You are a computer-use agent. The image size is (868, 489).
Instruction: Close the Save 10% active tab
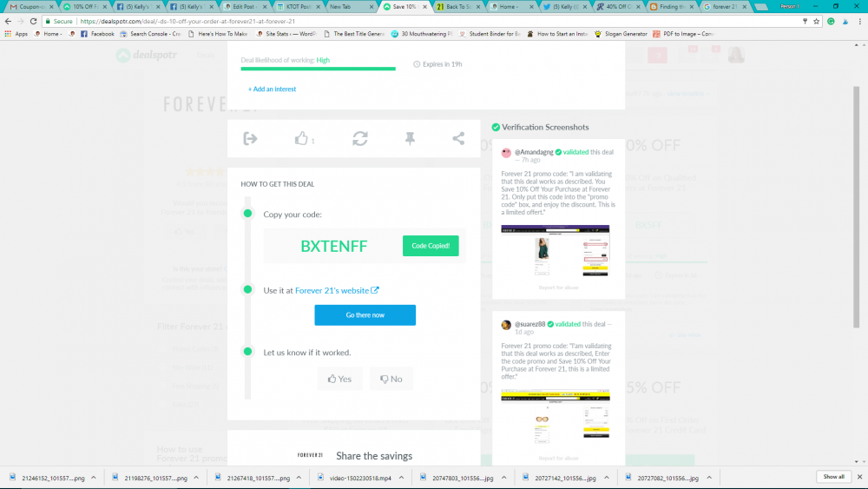(x=425, y=7)
